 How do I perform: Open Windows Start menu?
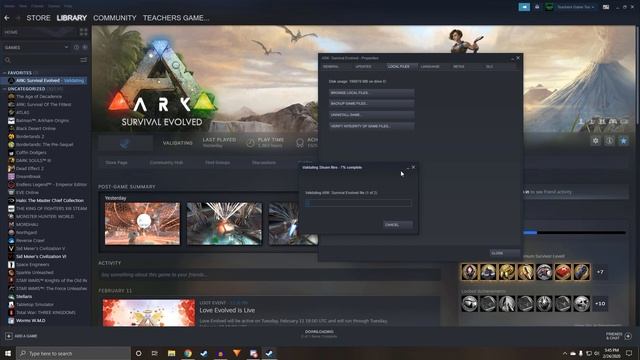click(8, 353)
